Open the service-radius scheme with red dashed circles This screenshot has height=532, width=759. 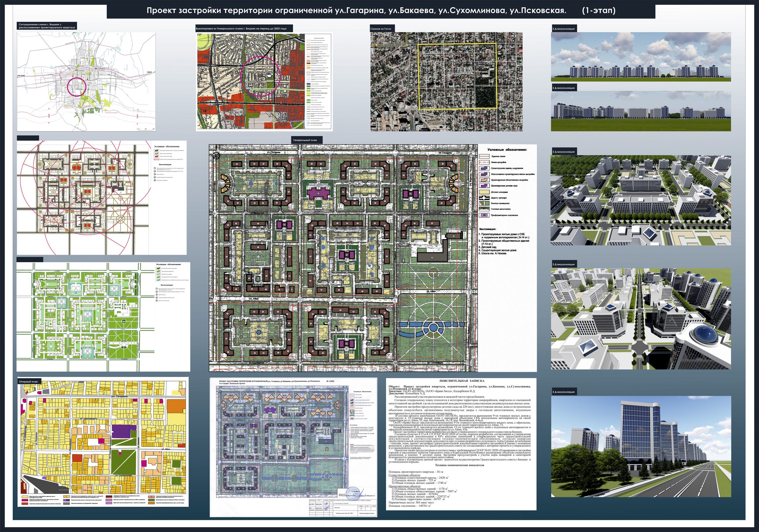point(102,198)
